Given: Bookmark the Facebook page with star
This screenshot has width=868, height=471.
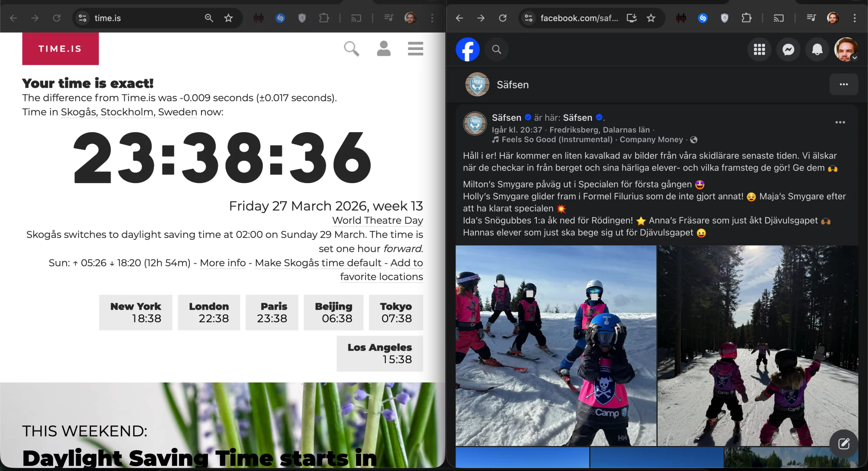Looking at the screenshot, I should tap(651, 18).
